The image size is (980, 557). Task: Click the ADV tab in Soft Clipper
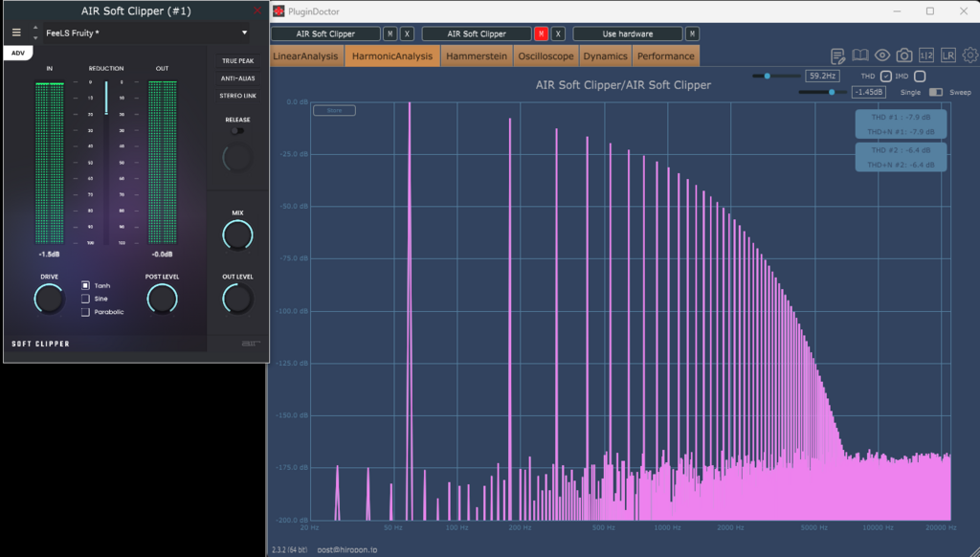[18, 54]
